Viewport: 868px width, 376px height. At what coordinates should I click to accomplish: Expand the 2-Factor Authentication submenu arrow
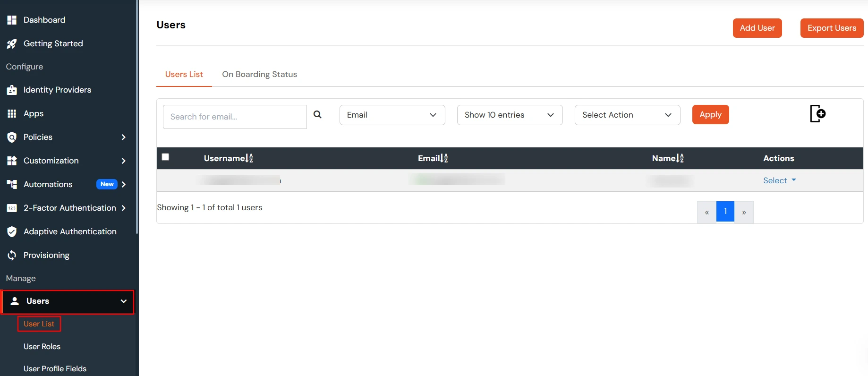[124, 208]
